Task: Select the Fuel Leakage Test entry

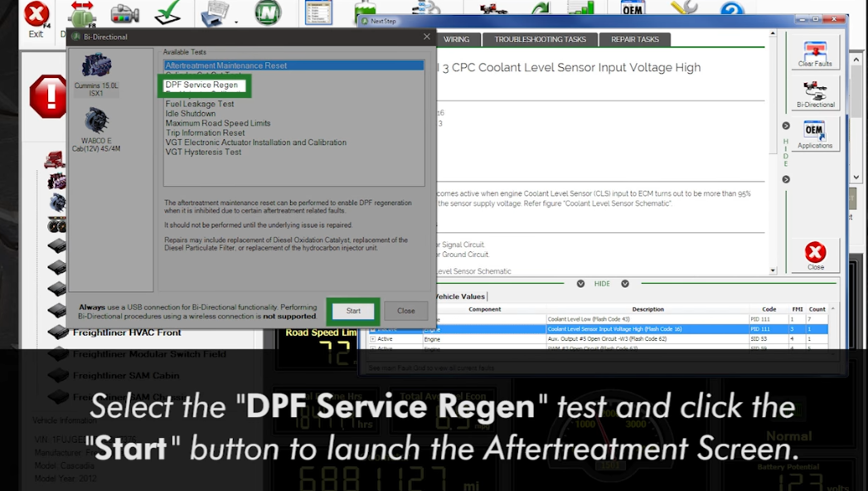Action: pos(200,104)
